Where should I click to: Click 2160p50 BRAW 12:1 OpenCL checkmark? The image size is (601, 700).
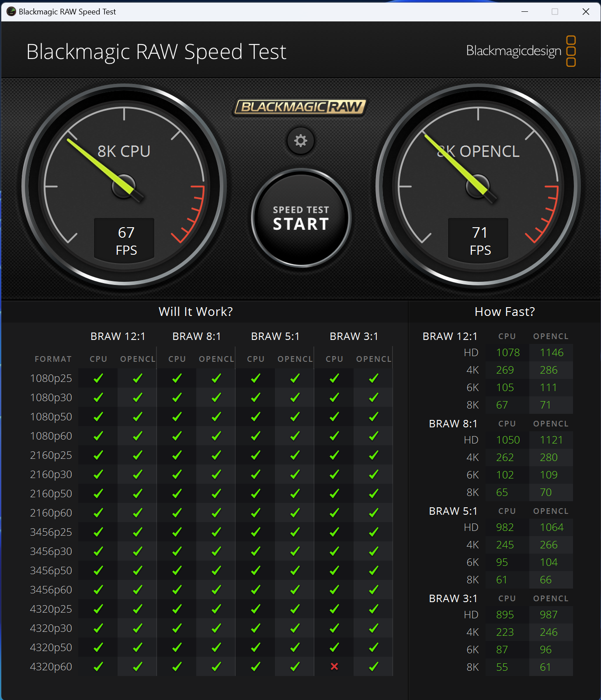[x=138, y=493]
